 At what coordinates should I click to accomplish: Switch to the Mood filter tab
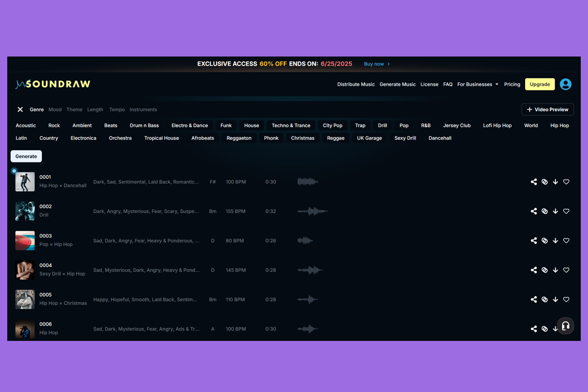coord(55,109)
